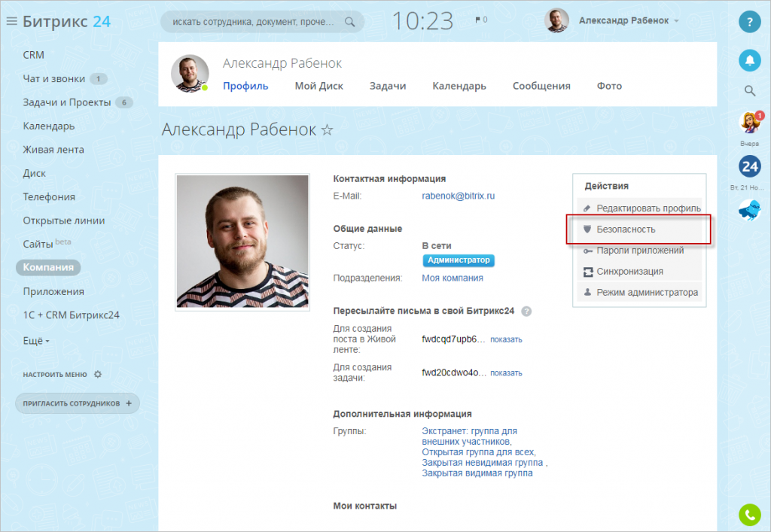Click the email link rabenok@bitrix.ru

pos(458,196)
